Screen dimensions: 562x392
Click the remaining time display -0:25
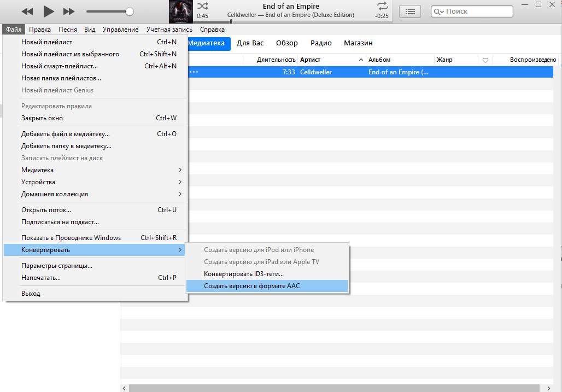coord(382,16)
